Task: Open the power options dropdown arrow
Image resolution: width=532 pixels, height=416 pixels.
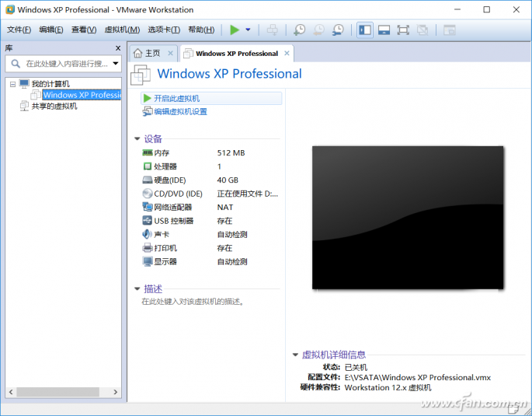Action: tap(248, 30)
